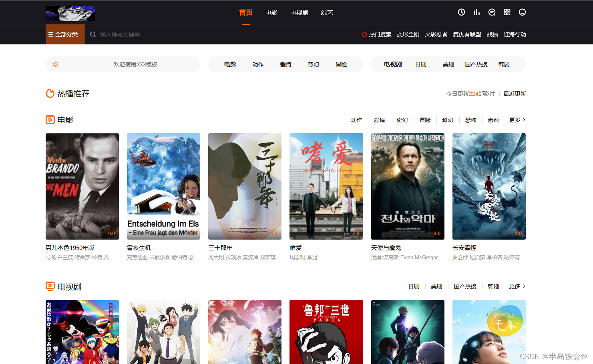
Task: Select 爱情 in the 电影 pill bar
Action: (x=285, y=64)
